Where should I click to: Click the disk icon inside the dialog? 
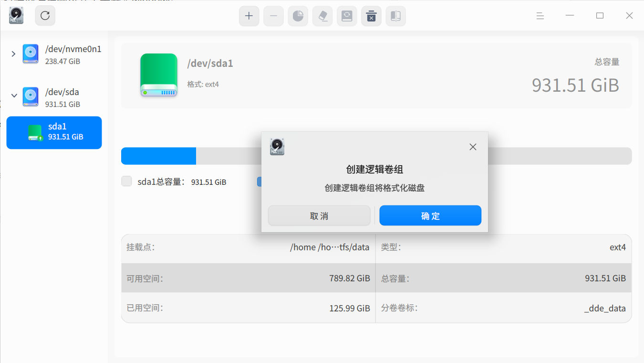click(277, 147)
